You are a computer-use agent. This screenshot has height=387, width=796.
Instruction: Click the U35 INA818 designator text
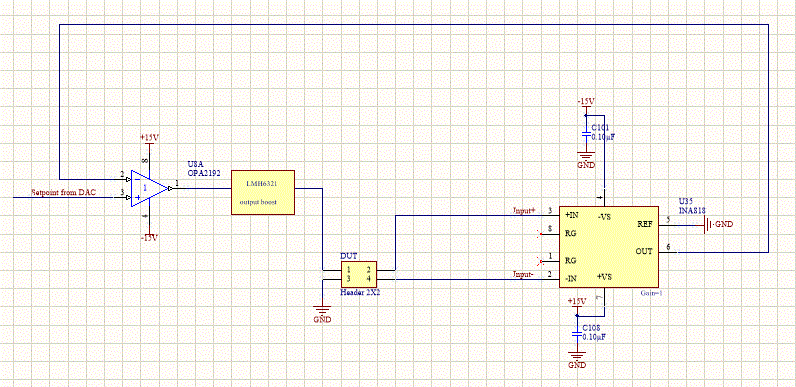click(692, 206)
